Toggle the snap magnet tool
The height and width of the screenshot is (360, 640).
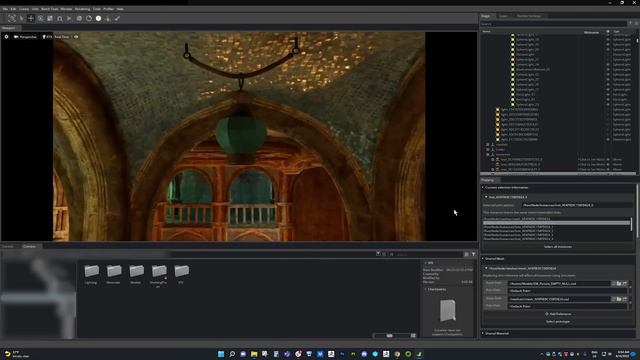coord(60,18)
